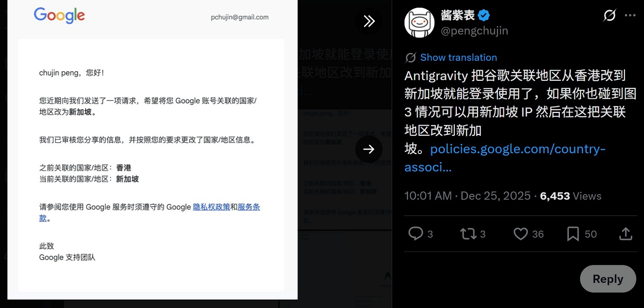The width and height of the screenshot is (644, 308).
Task: Open the three-dot more options menu
Action: (630, 15)
